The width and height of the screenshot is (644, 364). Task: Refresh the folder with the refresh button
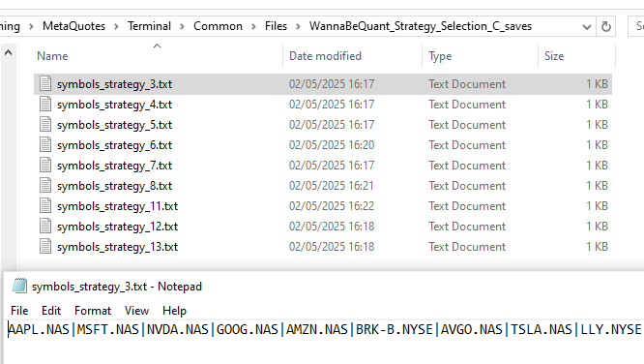pyautogui.click(x=605, y=27)
